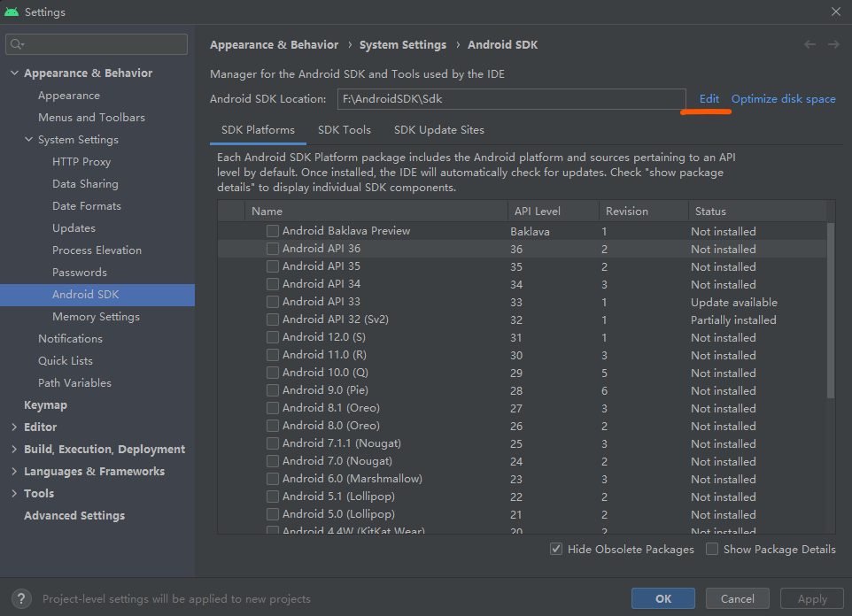The height and width of the screenshot is (616, 852).
Task: Click the Apply button
Action: [x=812, y=598]
